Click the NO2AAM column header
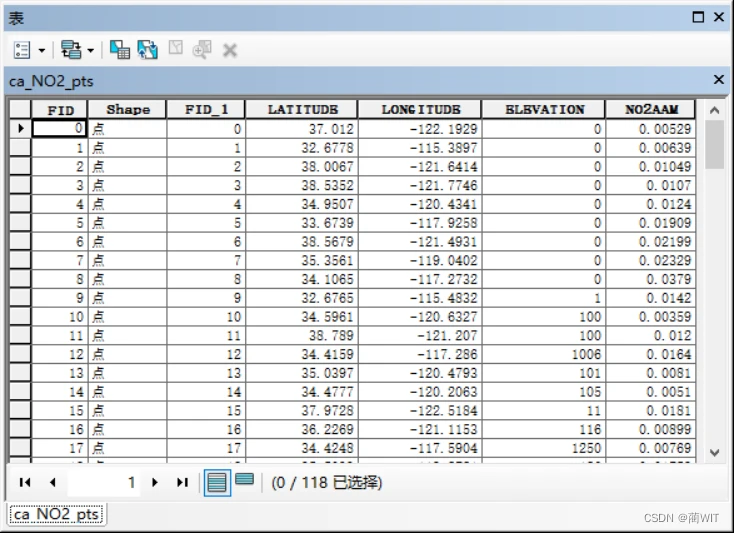Viewport: 734px width, 533px height. pyautogui.click(x=651, y=110)
